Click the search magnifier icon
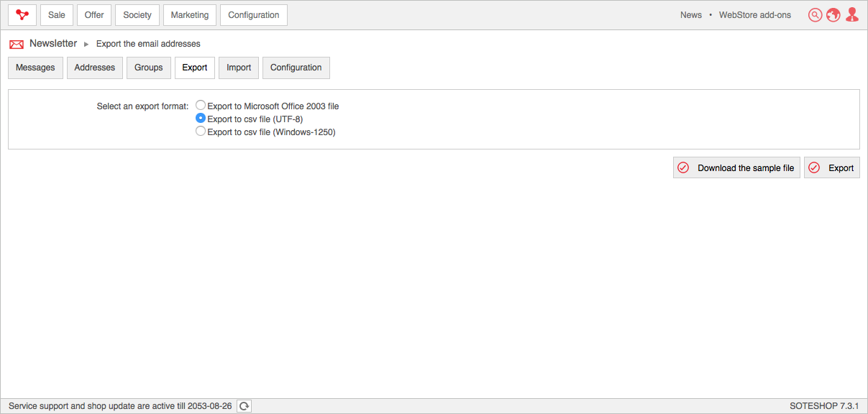Viewport: 868px width, 414px height. point(815,15)
